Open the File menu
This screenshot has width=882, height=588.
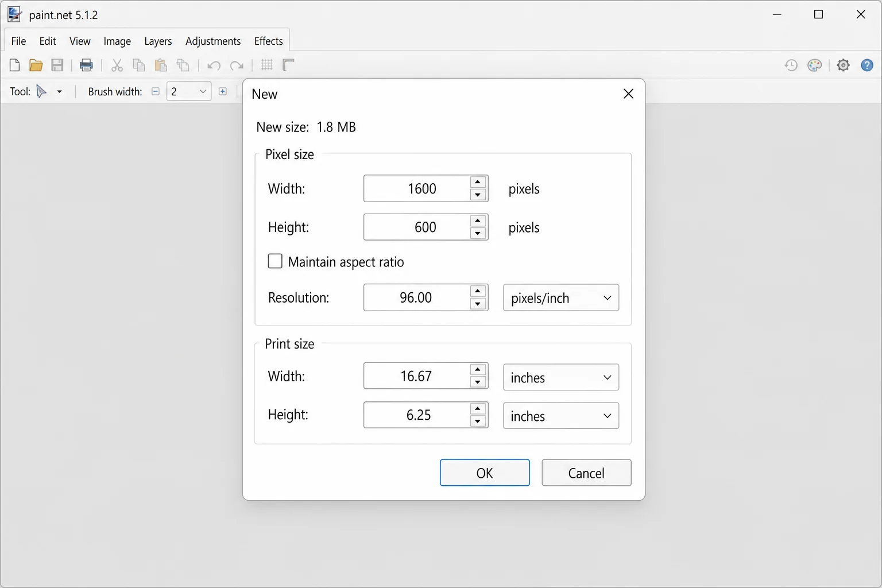tap(18, 41)
